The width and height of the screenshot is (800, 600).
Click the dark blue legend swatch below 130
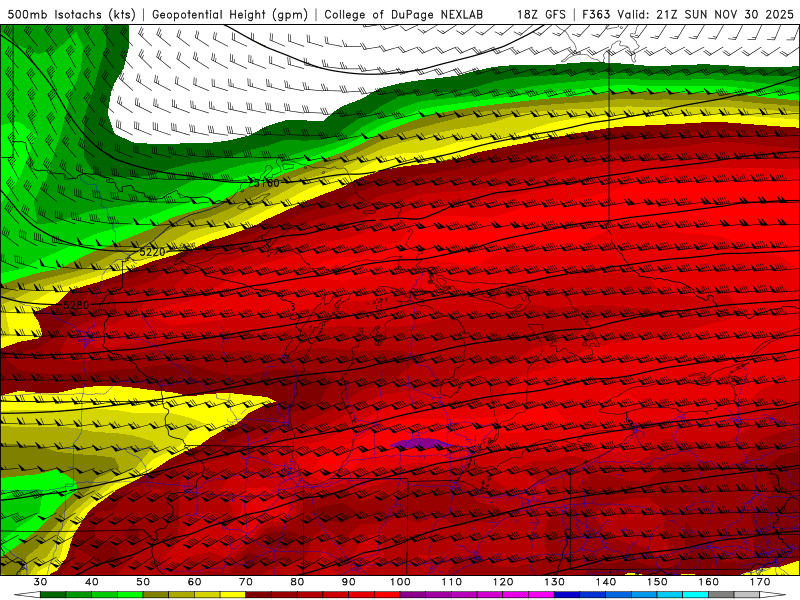[x=567, y=595]
